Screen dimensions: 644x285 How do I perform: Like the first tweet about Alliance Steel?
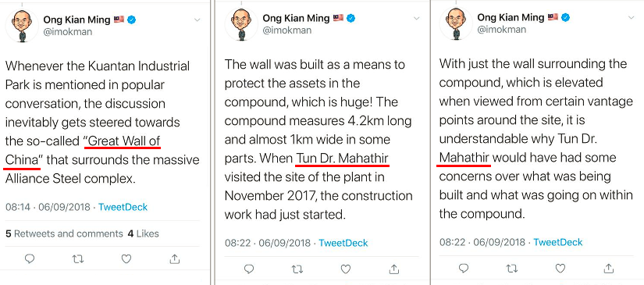pos(126,259)
